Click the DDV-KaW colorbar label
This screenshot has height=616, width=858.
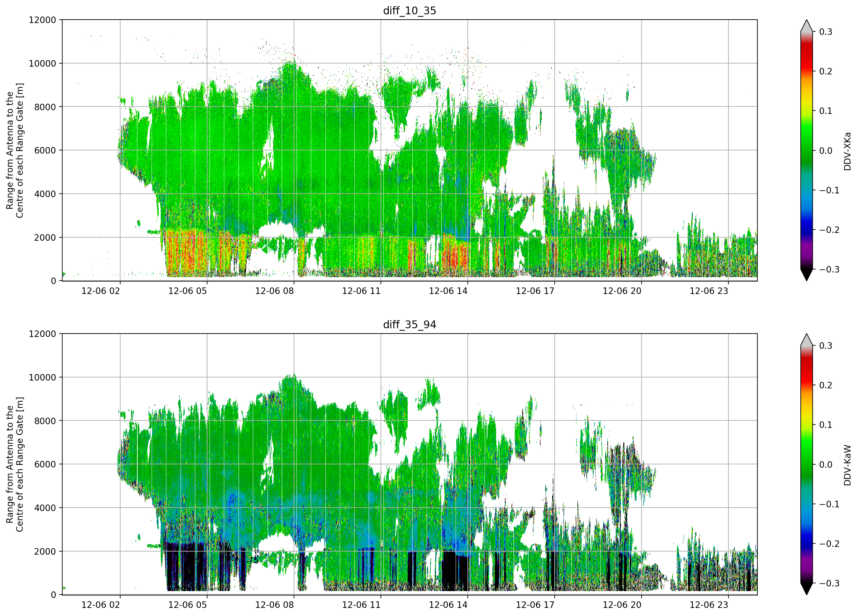tap(847, 465)
